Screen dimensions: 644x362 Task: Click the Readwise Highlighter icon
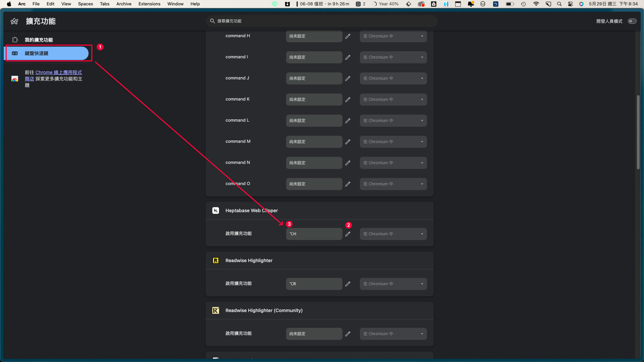[216, 260]
